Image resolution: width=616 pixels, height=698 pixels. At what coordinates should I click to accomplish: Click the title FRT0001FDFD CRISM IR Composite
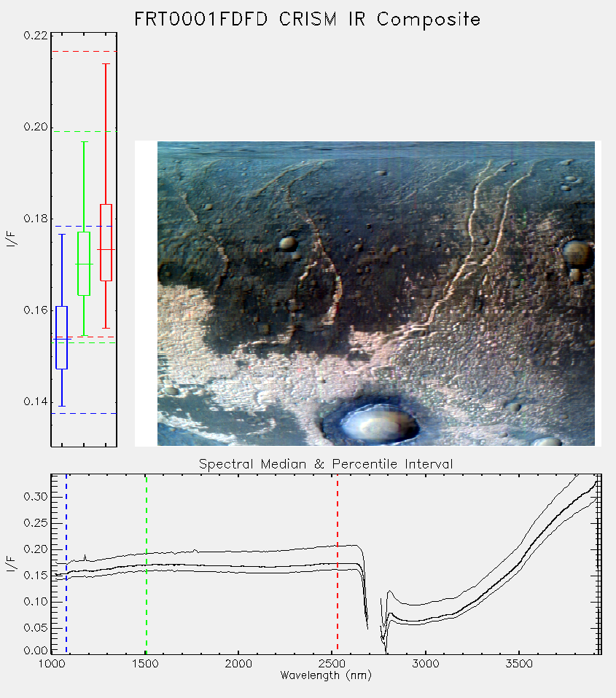pos(308,20)
